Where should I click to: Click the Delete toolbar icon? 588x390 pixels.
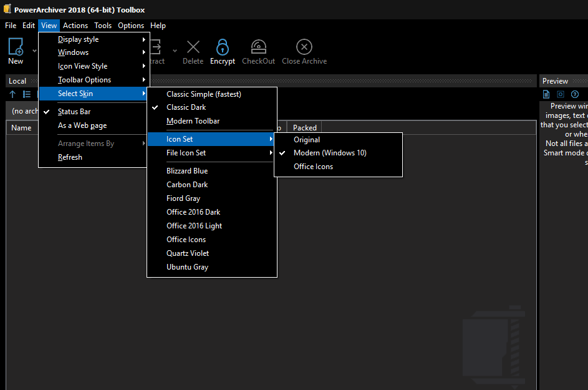coord(193,47)
